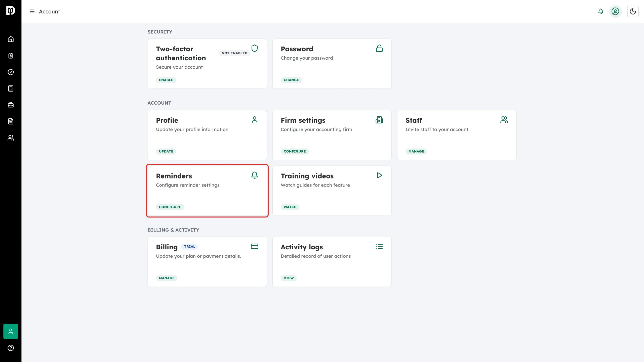Viewport: 644px width, 362px height.
Task: Click WATCH on Training videos card
Action: pyautogui.click(x=290, y=207)
